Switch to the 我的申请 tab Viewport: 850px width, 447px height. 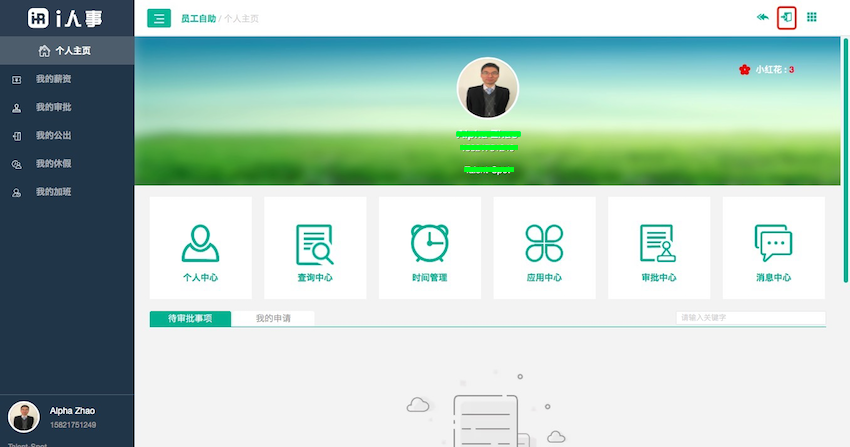point(273,318)
